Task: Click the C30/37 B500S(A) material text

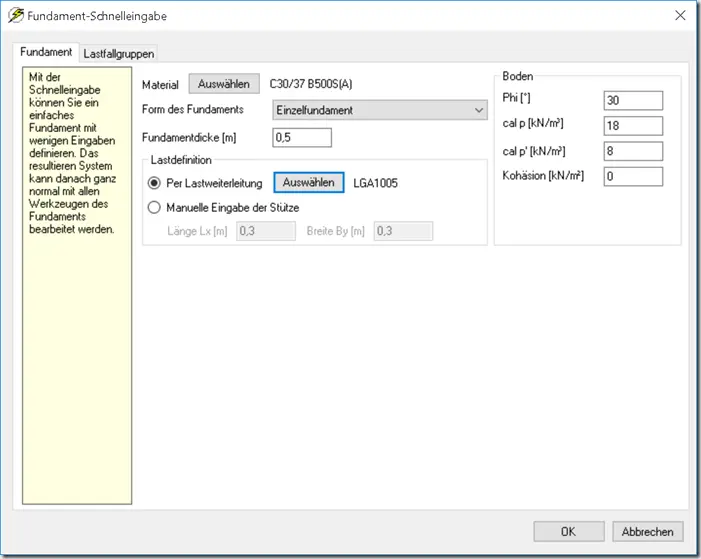Action: pos(311,84)
